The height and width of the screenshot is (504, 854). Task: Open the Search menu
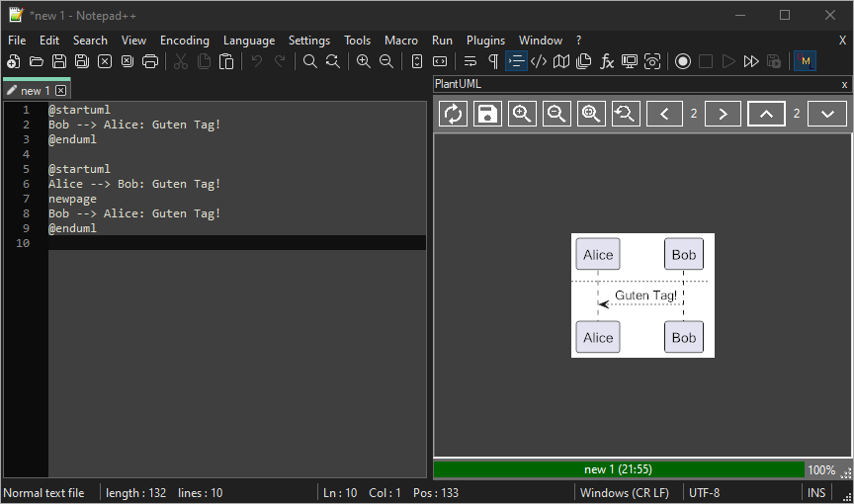[90, 41]
